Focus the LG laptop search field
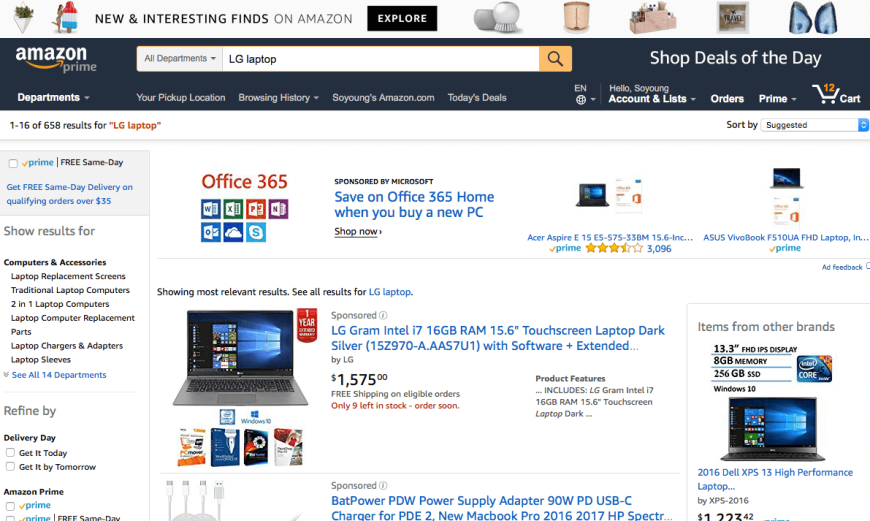 [380, 59]
